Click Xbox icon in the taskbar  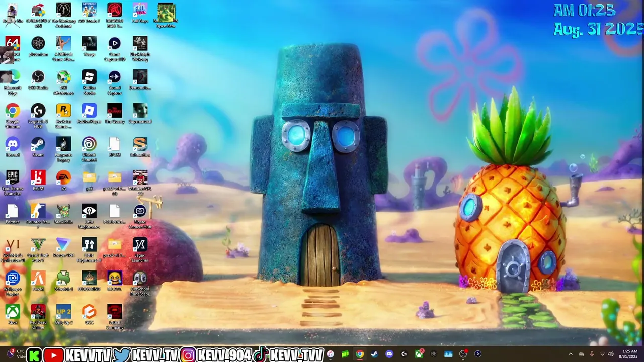point(419,354)
